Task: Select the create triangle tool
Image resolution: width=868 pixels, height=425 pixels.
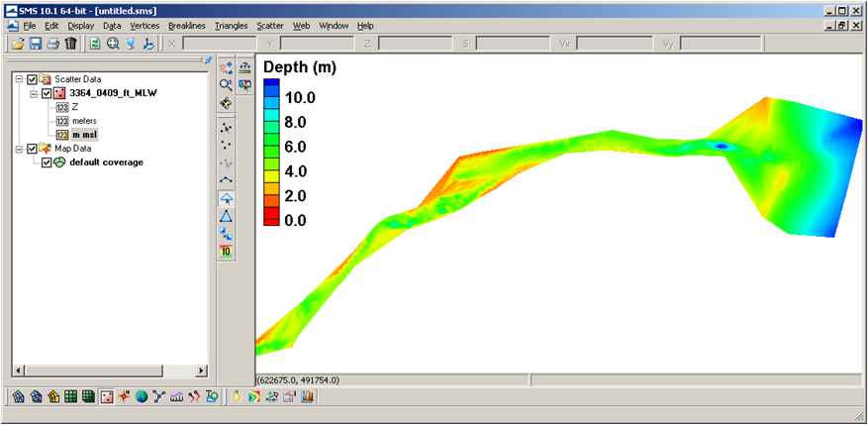Action: pos(226,216)
